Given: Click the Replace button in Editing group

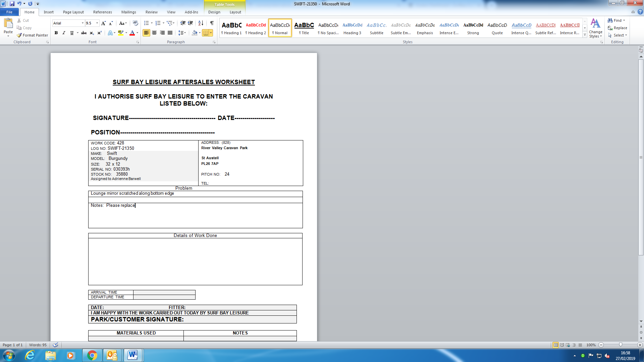Looking at the screenshot, I should point(617,28).
